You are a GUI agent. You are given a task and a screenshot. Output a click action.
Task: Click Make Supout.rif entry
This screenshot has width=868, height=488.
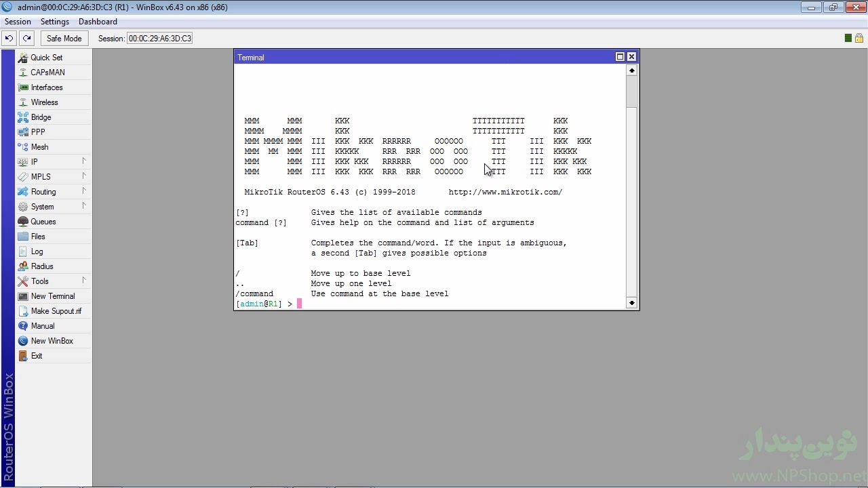click(56, 311)
